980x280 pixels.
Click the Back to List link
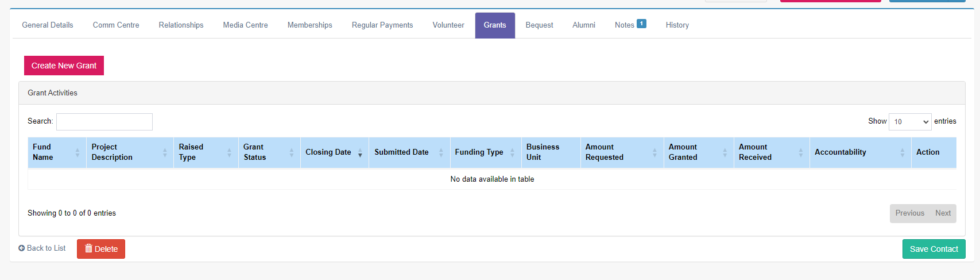click(42, 248)
